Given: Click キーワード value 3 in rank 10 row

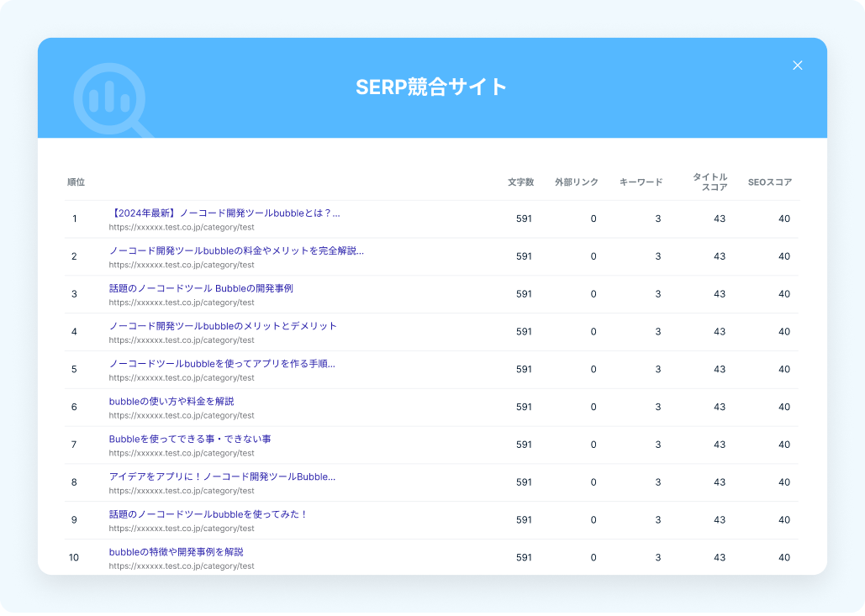Looking at the screenshot, I should [658, 557].
